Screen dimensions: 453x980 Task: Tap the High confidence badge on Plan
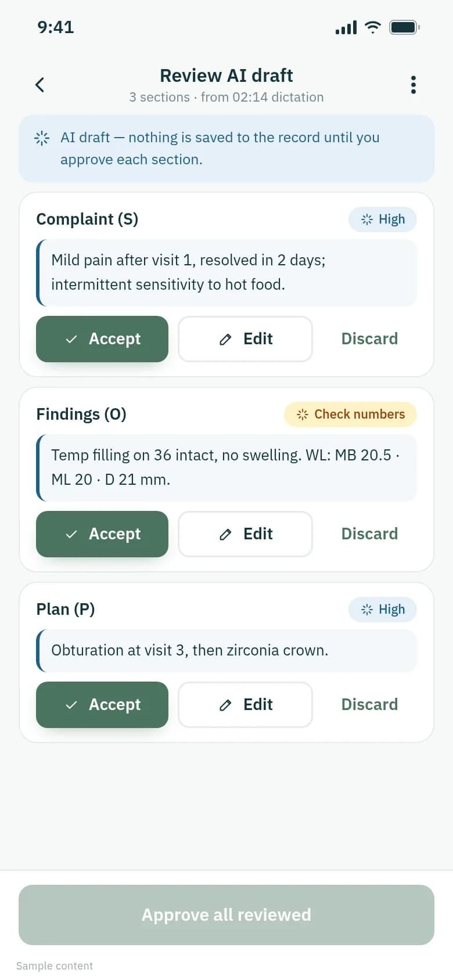[383, 610]
